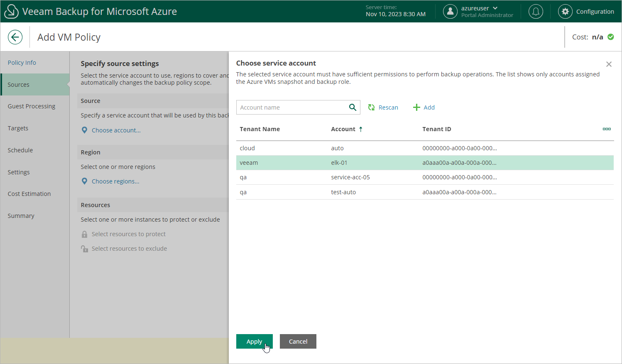Open the notifications bell icon
Viewport: 622px width, 364px height.
point(536,11)
